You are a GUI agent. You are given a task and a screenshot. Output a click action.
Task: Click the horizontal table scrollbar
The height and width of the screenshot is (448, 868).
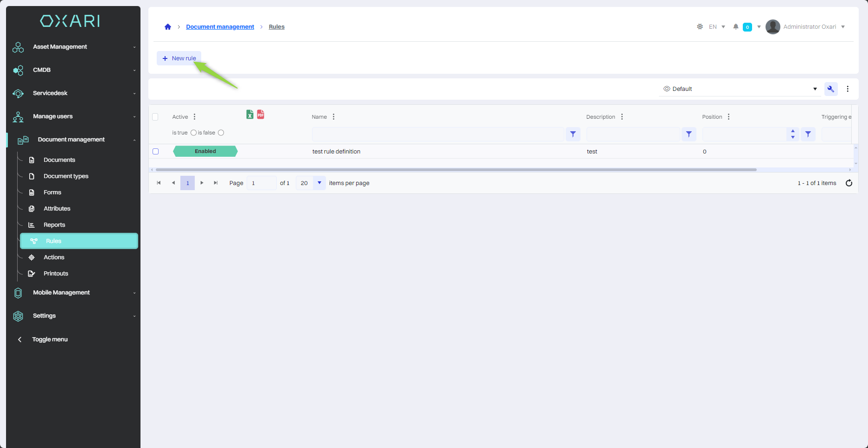pyautogui.click(x=456, y=170)
